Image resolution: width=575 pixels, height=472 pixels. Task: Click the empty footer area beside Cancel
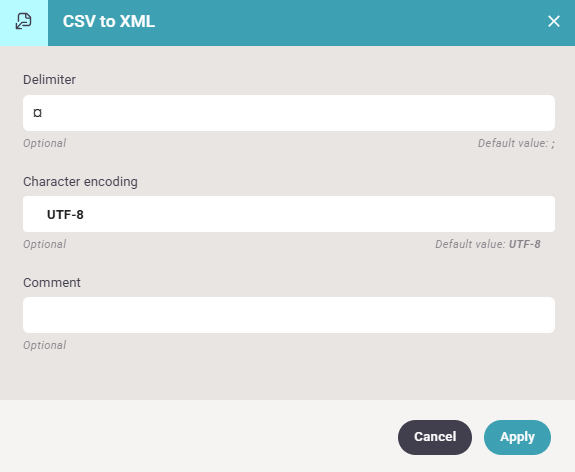point(198,436)
